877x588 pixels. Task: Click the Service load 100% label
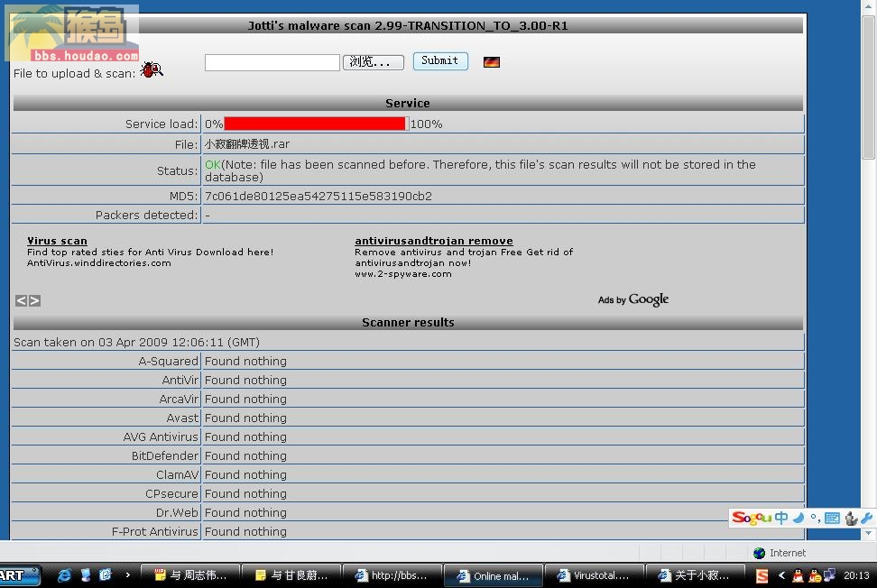[x=426, y=124]
